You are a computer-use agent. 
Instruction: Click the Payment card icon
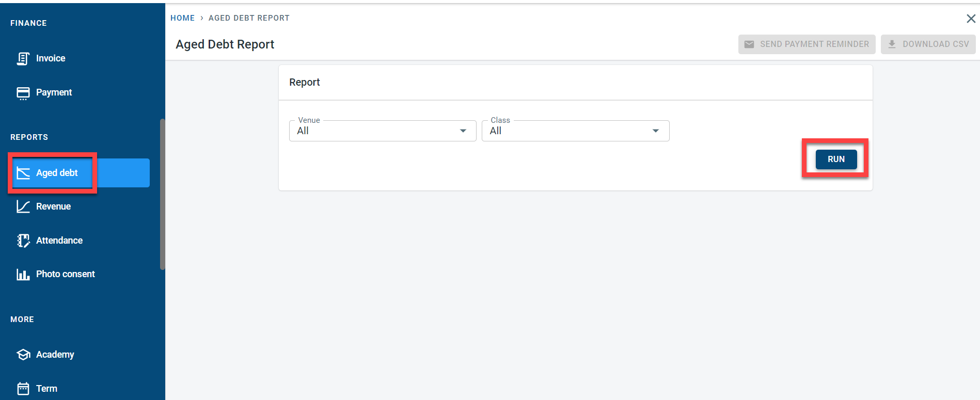click(23, 93)
